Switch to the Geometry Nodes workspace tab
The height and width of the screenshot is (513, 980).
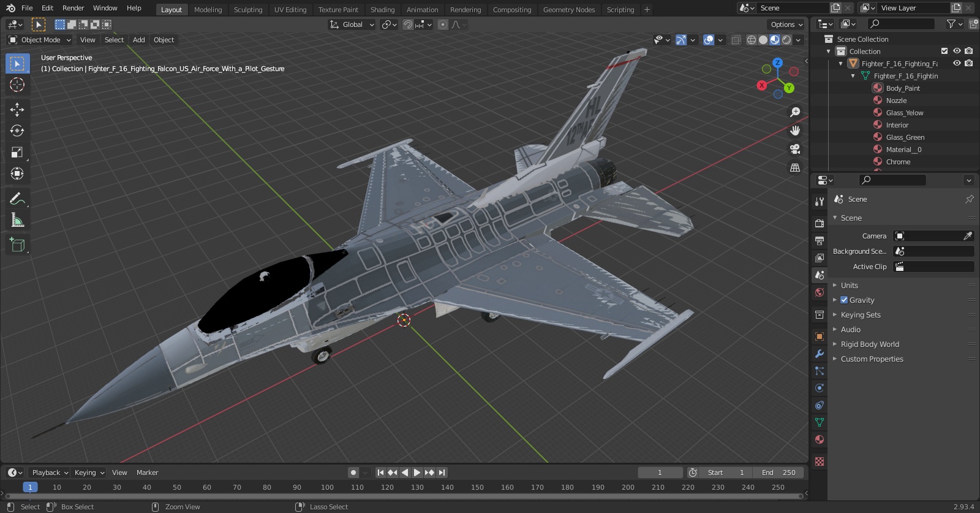point(569,9)
